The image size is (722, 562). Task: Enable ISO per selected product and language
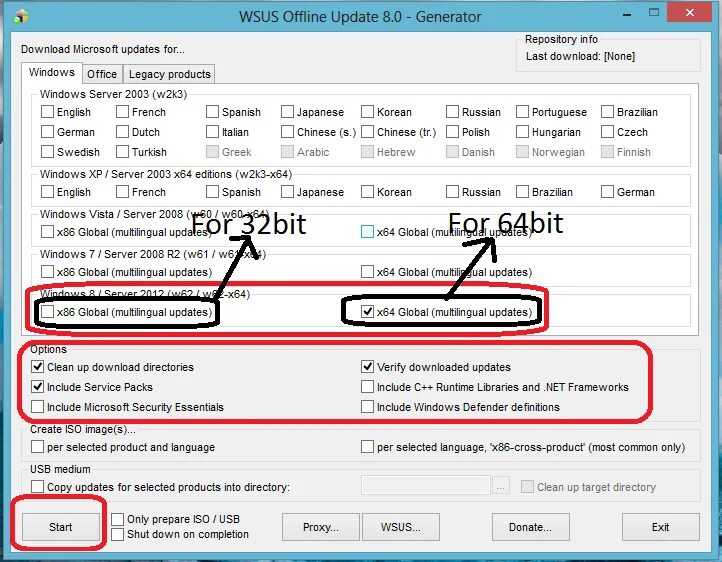38,447
